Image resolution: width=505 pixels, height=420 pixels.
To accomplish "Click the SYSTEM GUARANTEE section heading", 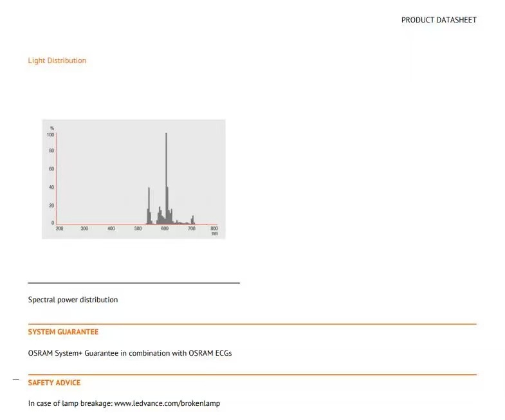I will click(x=63, y=332).
